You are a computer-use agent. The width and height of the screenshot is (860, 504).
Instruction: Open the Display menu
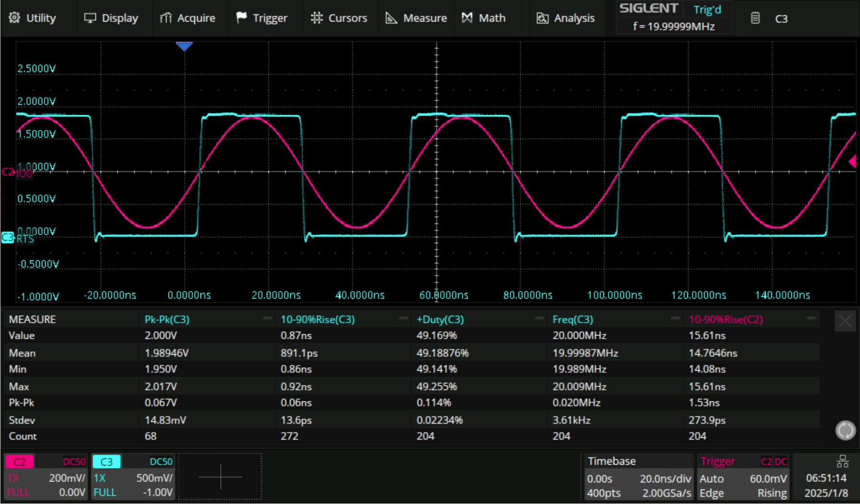(x=111, y=18)
